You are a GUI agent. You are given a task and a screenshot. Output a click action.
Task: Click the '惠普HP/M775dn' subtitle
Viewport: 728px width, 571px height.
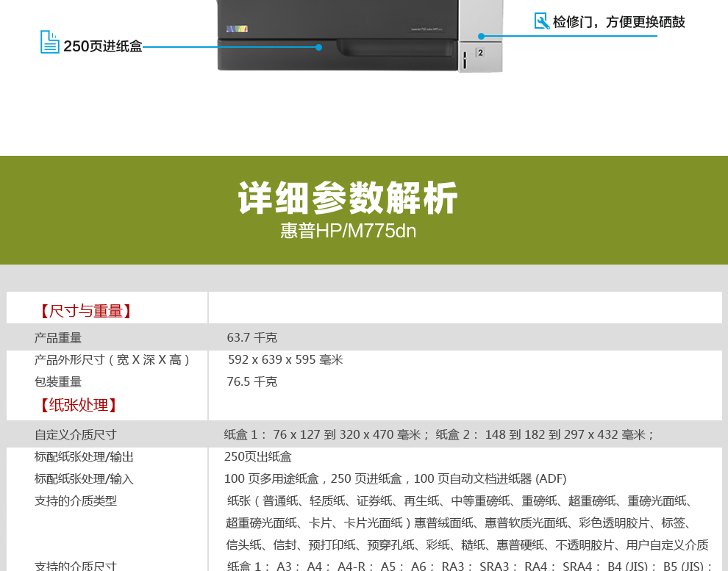348,231
